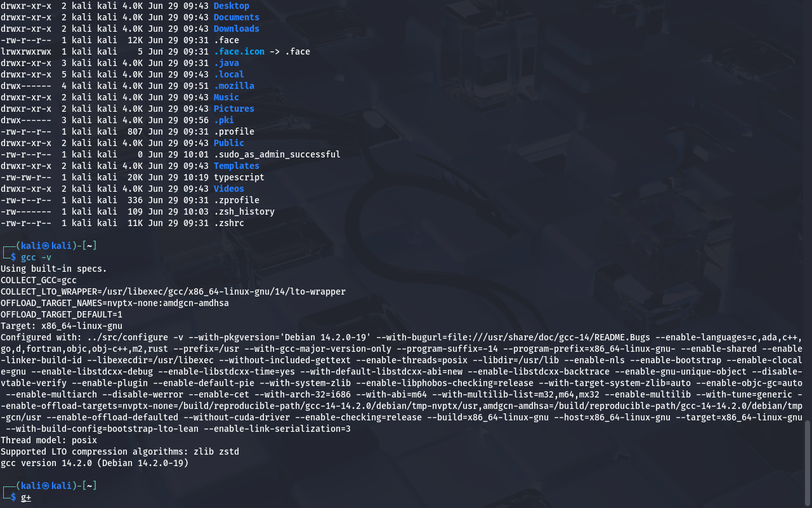Click the 'COLLECT_GCC=gcc' line
Screen dimensions: 812x508
coord(39,280)
